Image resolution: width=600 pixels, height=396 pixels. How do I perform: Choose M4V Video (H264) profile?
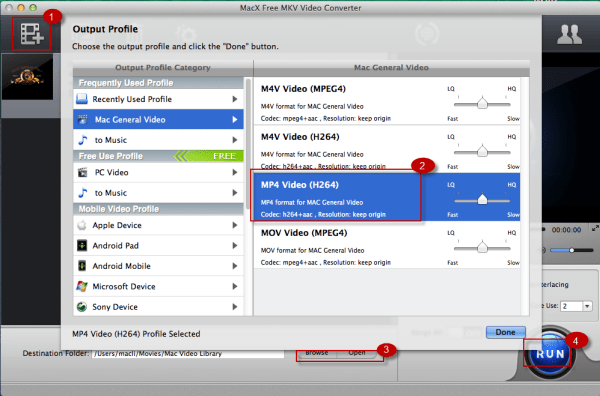click(x=386, y=149)
